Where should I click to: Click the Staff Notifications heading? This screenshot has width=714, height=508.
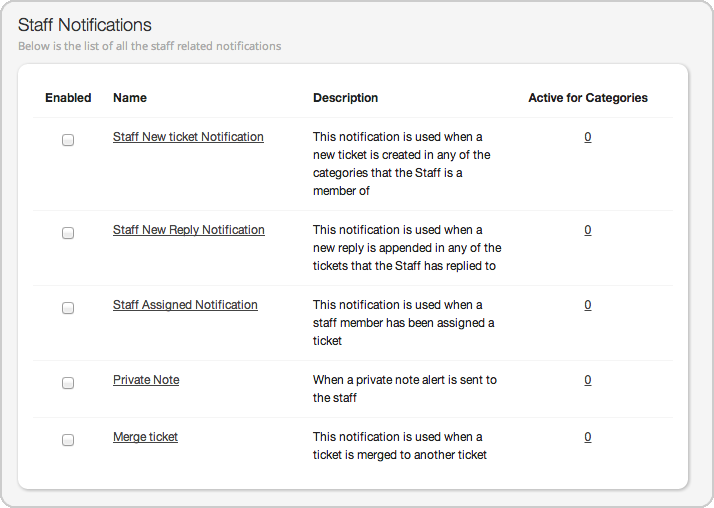tap(85, 25)
